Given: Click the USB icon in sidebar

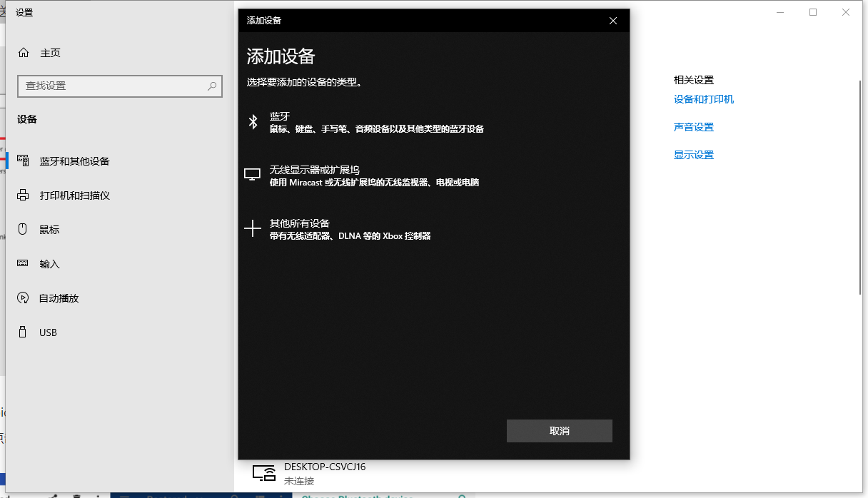Looking at the screenshot, I should point(24,332).
